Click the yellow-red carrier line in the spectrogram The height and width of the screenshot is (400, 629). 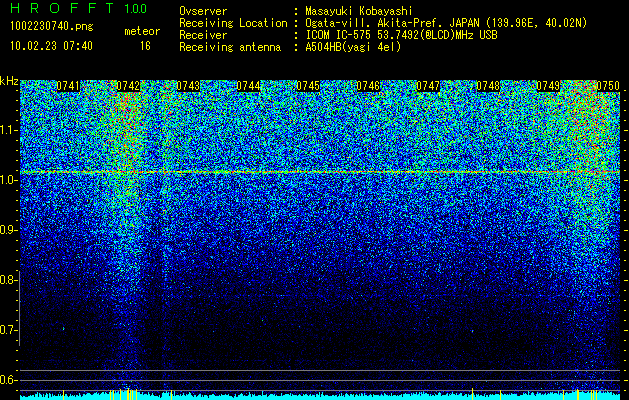[320, 172]
